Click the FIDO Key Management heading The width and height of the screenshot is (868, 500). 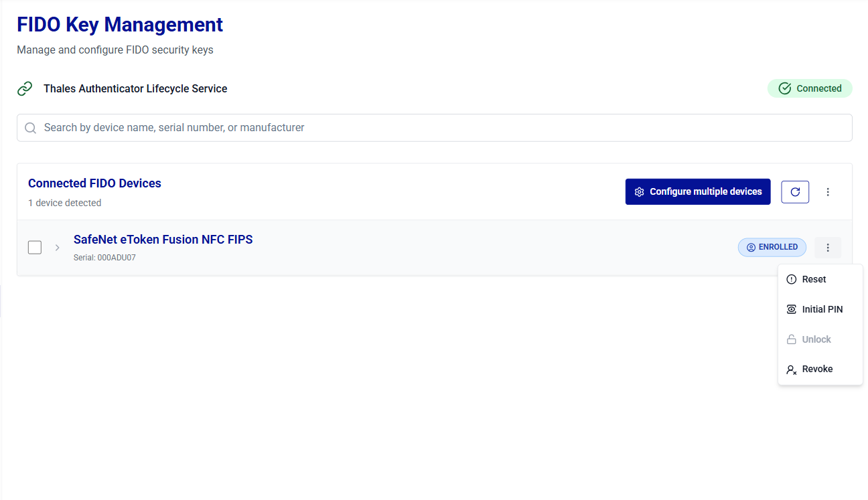[120, 25]
